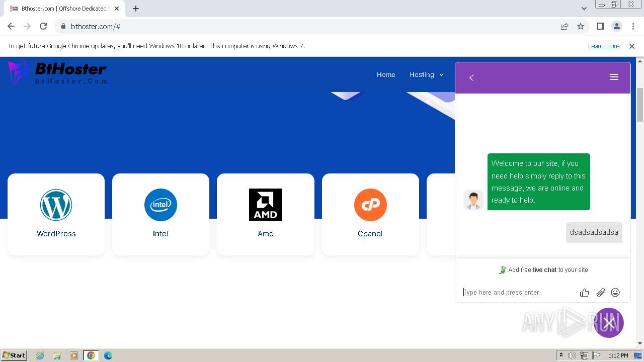Click the Action Center flag icon
644x362 pixels.
(596, 355)
